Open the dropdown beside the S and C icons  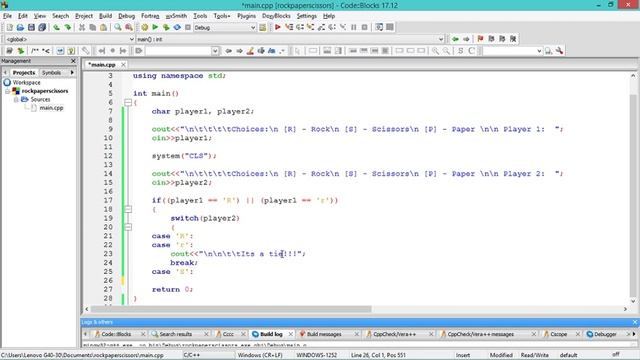pos(539,51)
